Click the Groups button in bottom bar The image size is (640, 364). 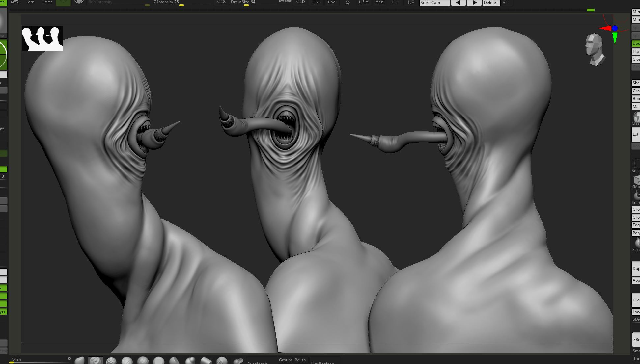pyautogui.click(x=285, y=360)
